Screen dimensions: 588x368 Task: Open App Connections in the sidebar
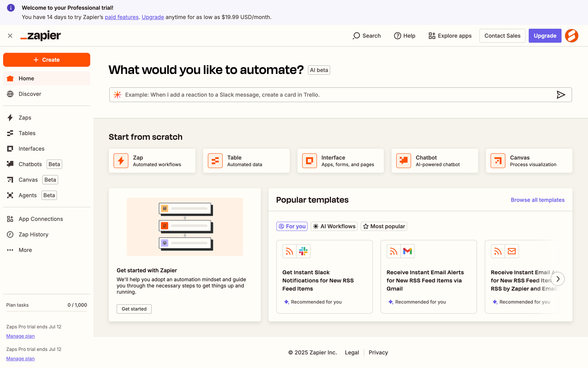[47, 219]
